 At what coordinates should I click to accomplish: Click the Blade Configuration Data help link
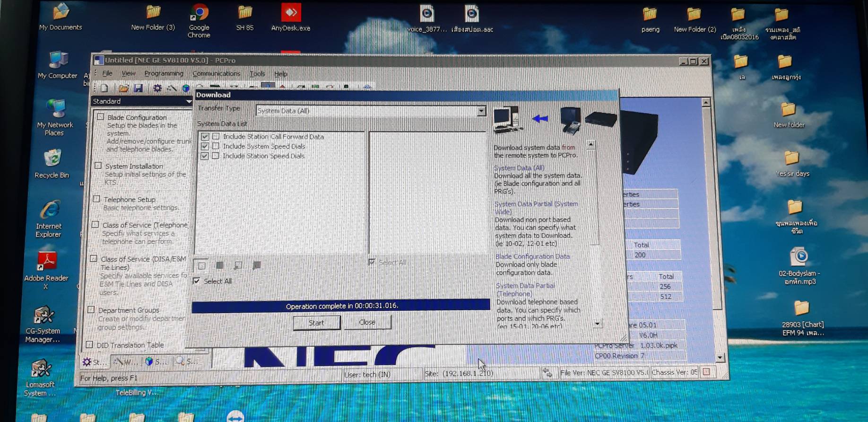tap(532, 256)
